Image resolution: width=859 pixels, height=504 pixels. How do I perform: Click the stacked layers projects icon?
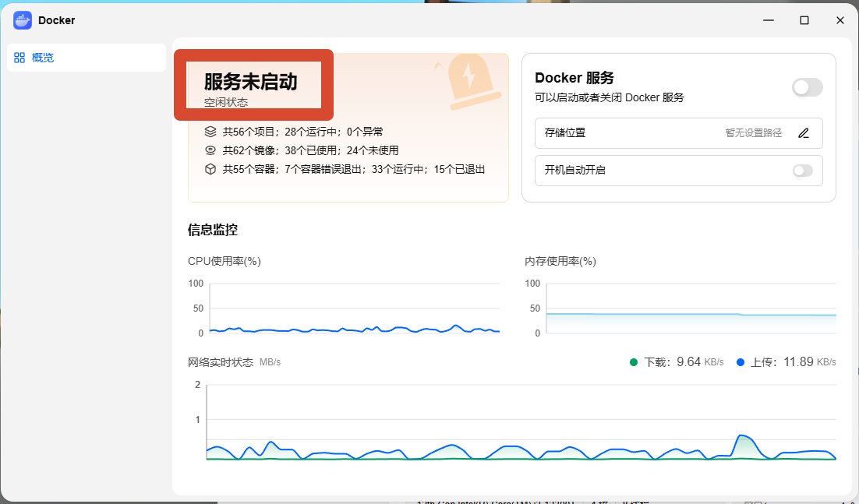(x=210, y=132)
